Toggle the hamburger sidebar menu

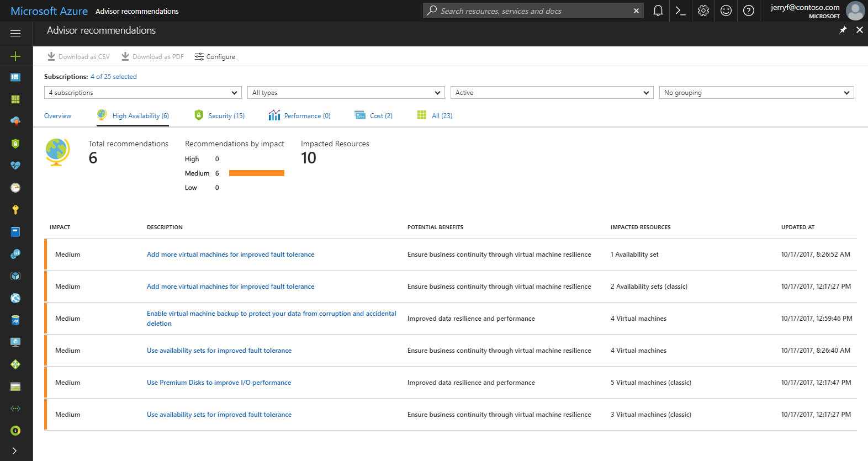[x=15, y=34]
